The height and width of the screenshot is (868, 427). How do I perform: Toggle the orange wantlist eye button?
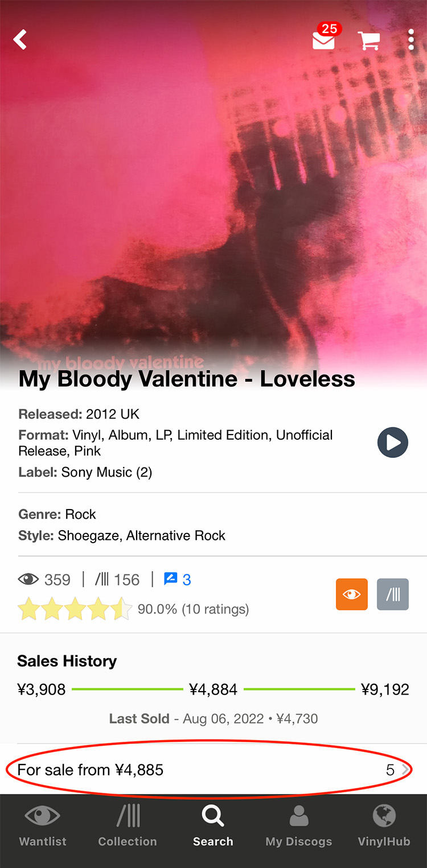(352, 594)
